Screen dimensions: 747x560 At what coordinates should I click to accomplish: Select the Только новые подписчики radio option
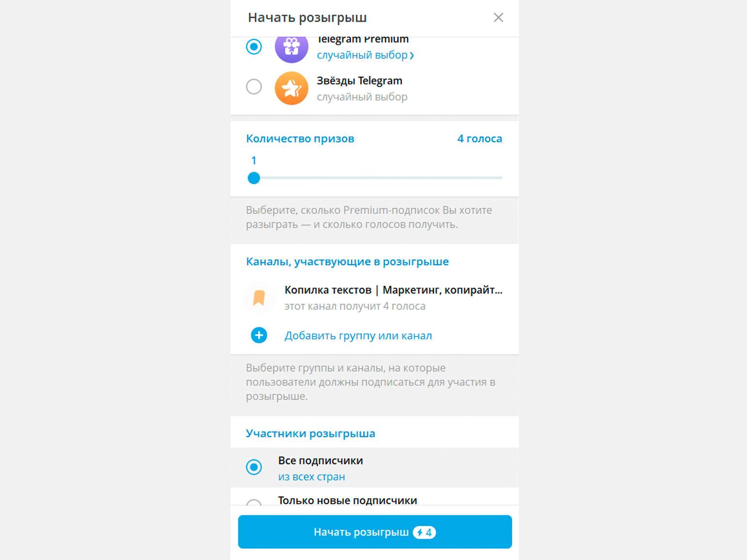254,502
